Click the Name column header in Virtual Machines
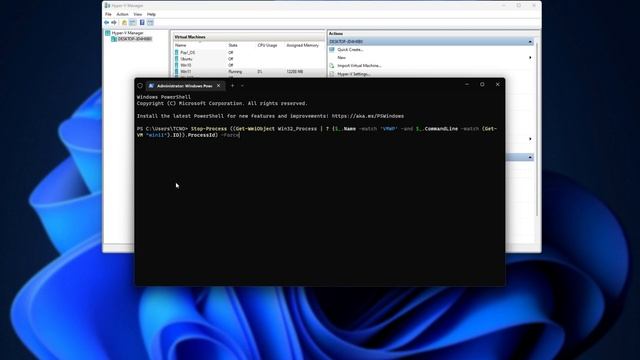The height and width of the screenshot is (360, 640). coord(180,45)
